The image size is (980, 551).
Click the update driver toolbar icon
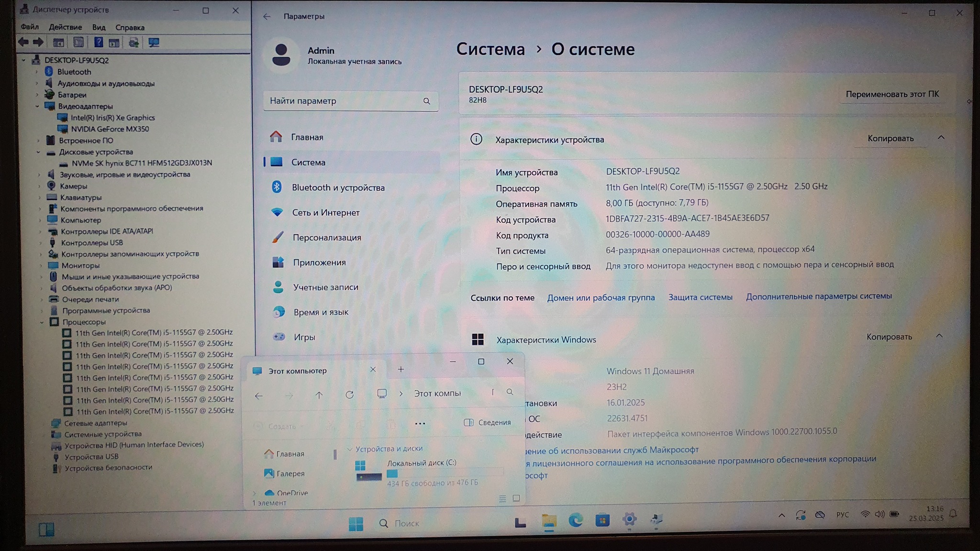(134, 43)
